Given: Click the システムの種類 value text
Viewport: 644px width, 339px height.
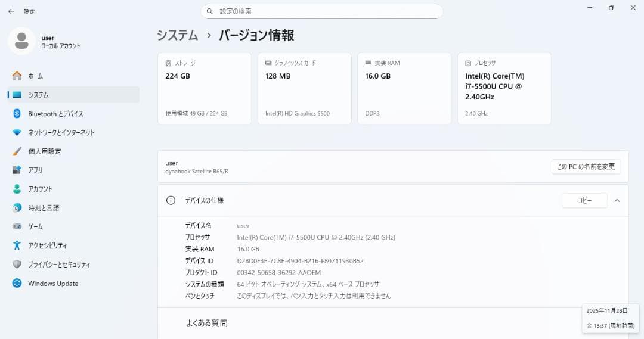Looking at the screenshot, I should (308, 284).
